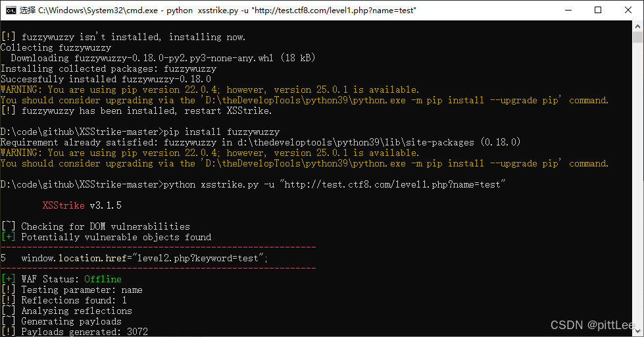Click the window.location.href code line
Viewport: 644px width, 337px height.
[134, 258]
